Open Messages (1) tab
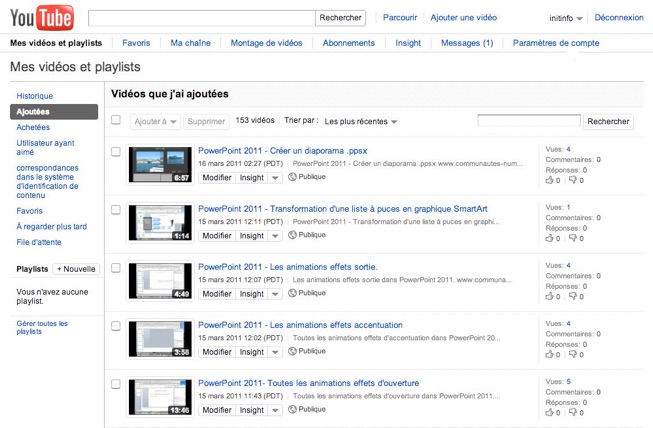653x428 pixels. pyautogui.click(x=467, y=43)
